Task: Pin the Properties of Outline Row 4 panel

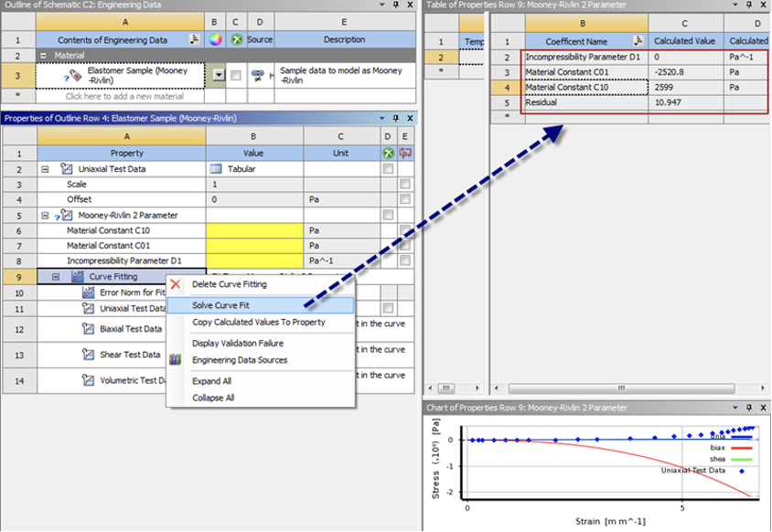Action: (x=396, y=118)
